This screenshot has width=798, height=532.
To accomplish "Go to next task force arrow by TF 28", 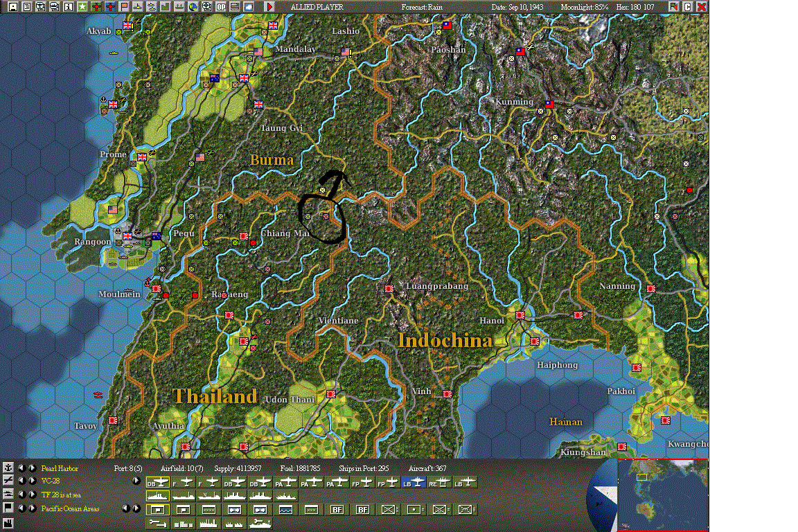I will coord(32,494).
